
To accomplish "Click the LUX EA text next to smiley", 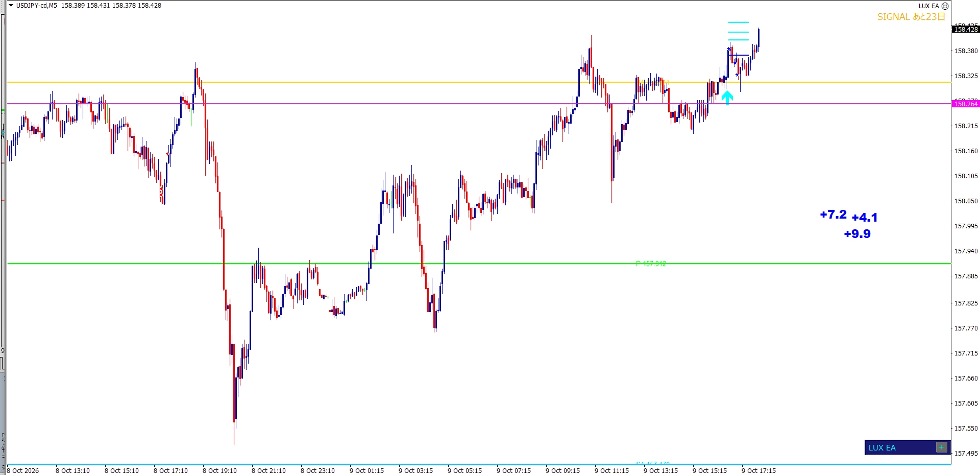I will pos(928,6).
